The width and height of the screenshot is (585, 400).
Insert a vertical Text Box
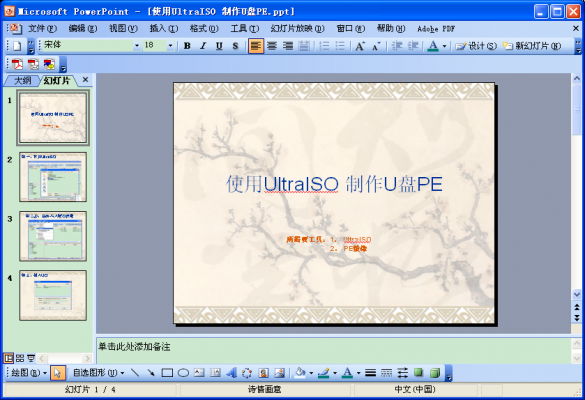point(215,372)
